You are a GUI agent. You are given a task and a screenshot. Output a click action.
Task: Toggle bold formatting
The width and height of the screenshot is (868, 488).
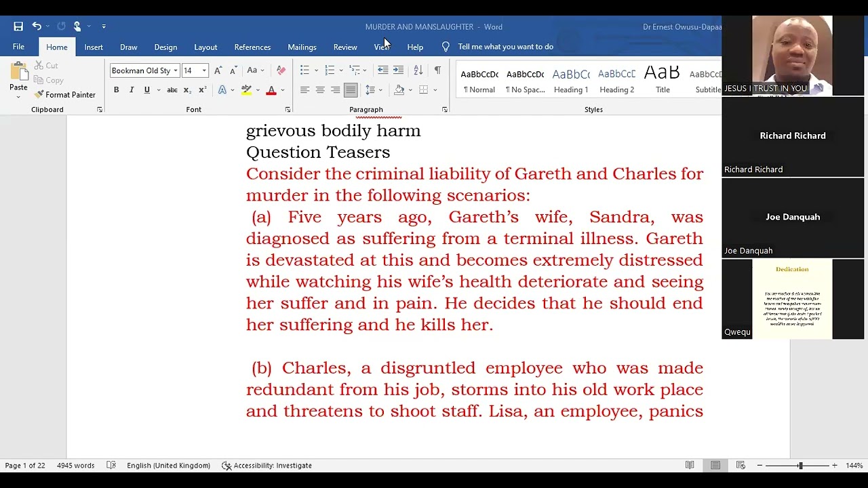pyautogui.click(x=116, y=90)
